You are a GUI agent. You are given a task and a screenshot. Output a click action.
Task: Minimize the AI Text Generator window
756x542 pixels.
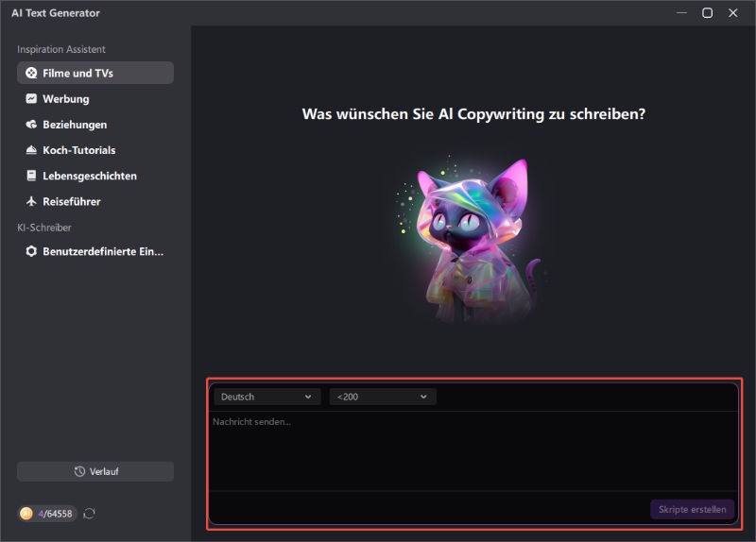click(x=681, y=13)
